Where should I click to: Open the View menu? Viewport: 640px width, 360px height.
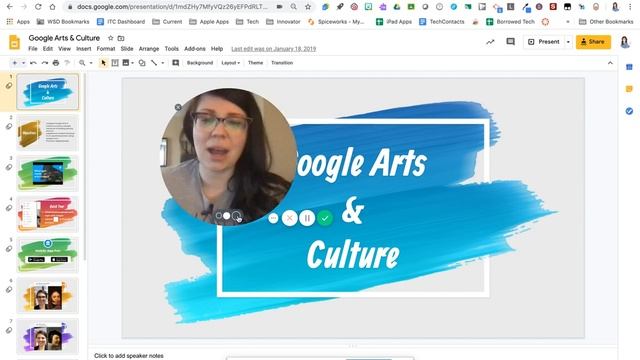64,49
